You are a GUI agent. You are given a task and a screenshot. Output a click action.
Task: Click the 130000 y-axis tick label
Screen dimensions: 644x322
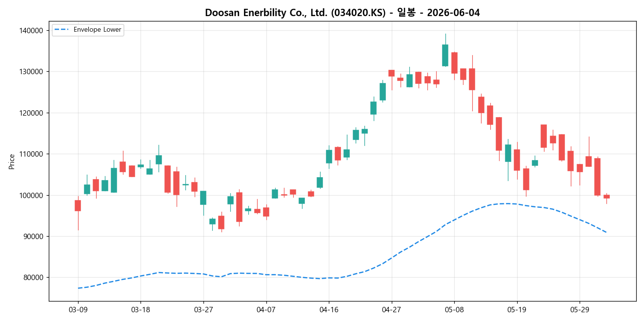(30, 72)
